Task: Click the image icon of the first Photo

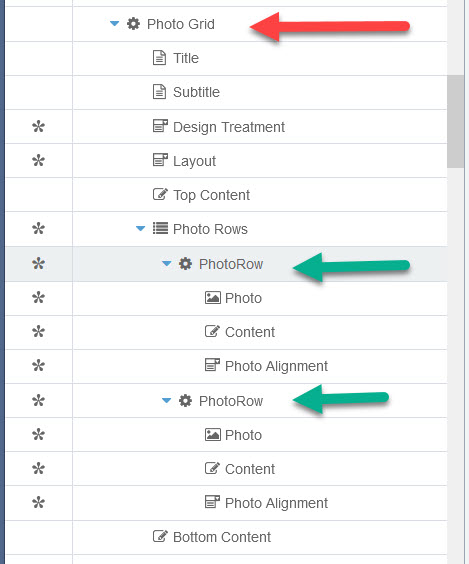Action: 213,297
